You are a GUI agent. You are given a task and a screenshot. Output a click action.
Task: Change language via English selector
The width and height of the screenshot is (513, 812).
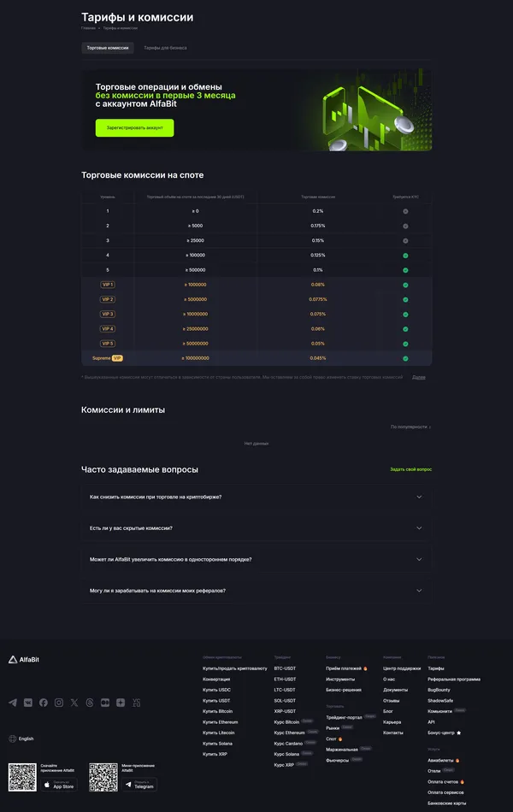pyautogui.click(x=21, y=738)
